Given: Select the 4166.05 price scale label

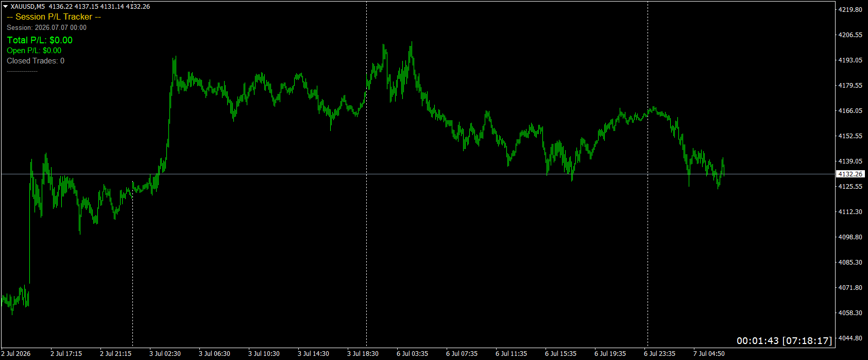Looking at the screenshot, I should tap(850, 111).
